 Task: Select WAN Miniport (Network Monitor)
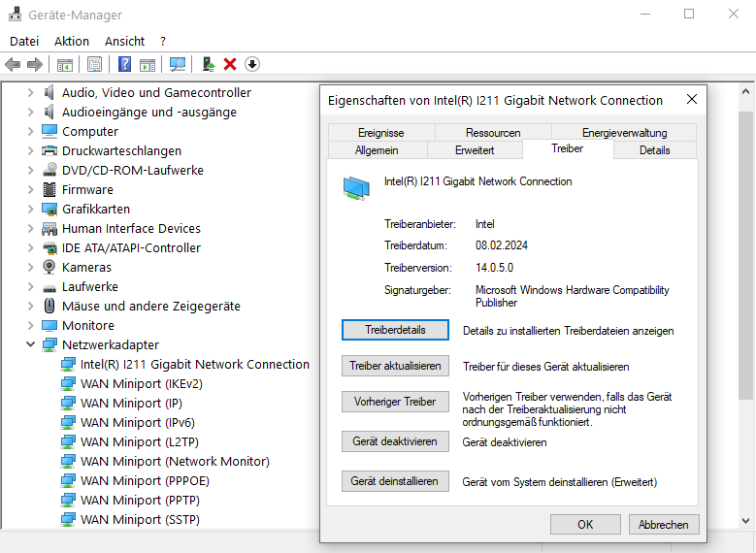(175, 462)
